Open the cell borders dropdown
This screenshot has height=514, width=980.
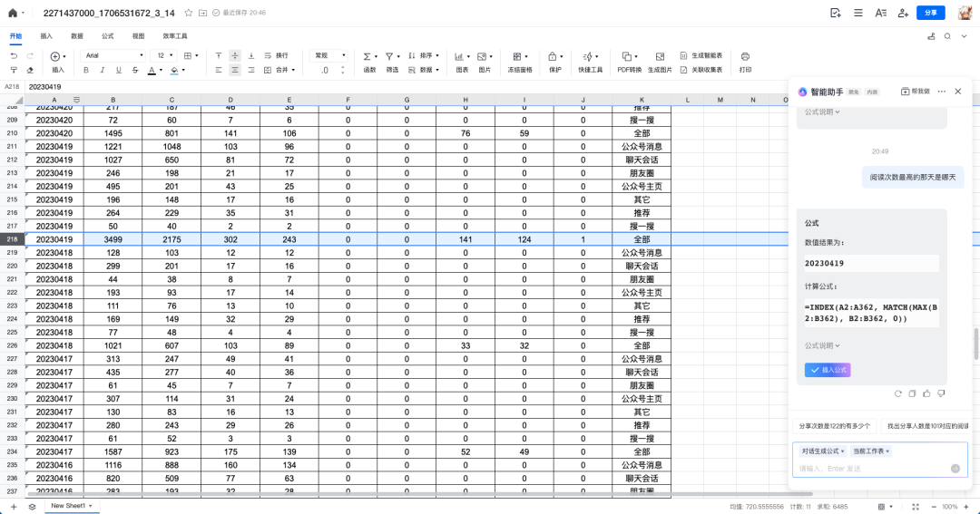pos(191,55)
